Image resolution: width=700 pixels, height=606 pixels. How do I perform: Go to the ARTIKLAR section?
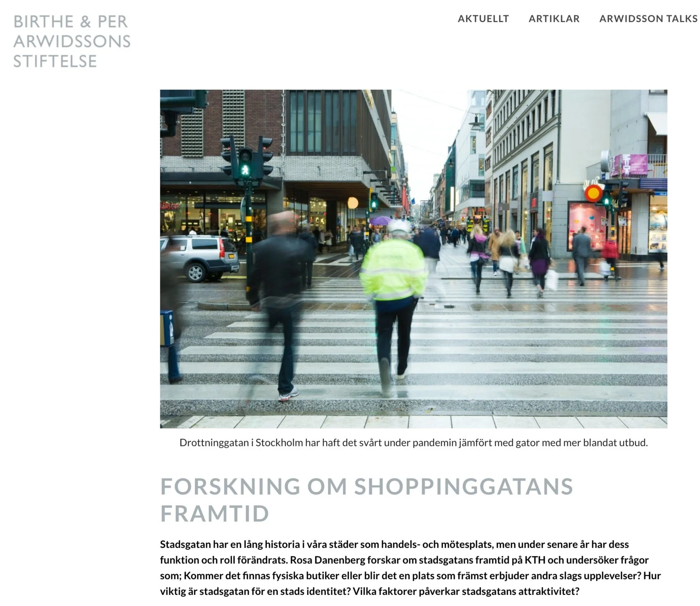tap(554, 19)
